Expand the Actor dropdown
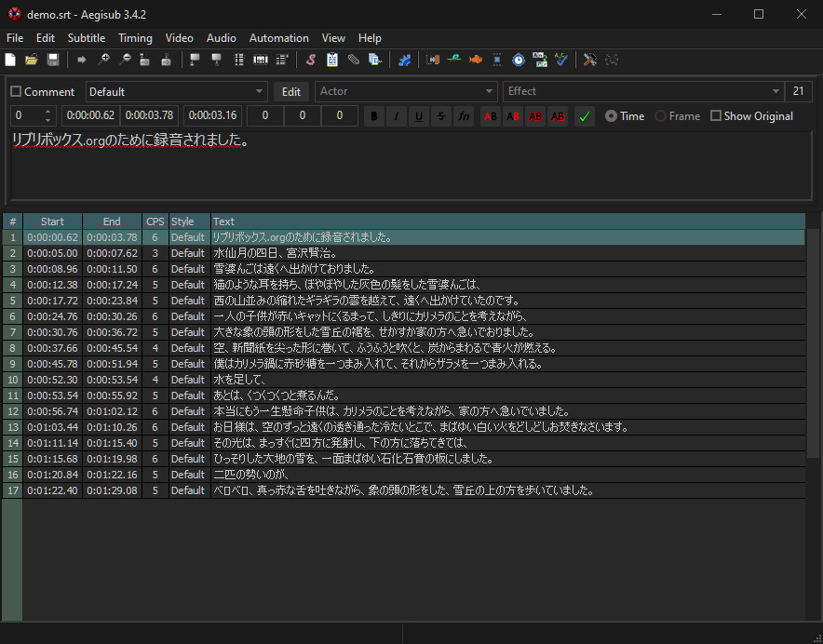This screenshot has width=823, height=644. point(490,91)
